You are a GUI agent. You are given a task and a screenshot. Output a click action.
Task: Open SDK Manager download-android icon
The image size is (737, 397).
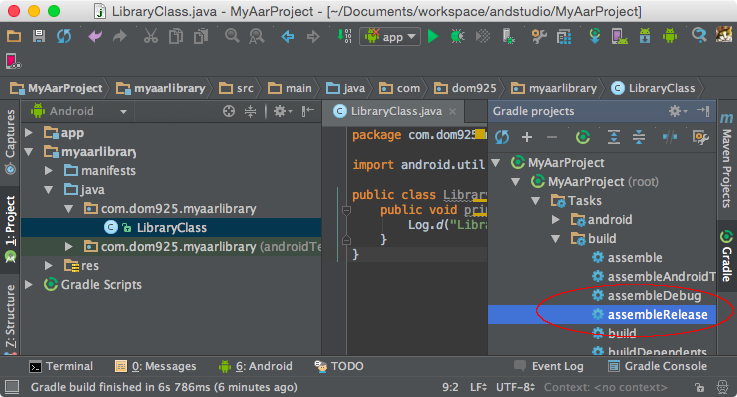(645, 36)
